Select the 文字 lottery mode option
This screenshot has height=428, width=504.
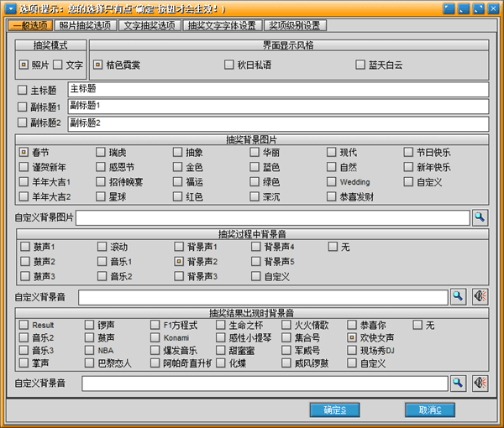pos(58,65)
